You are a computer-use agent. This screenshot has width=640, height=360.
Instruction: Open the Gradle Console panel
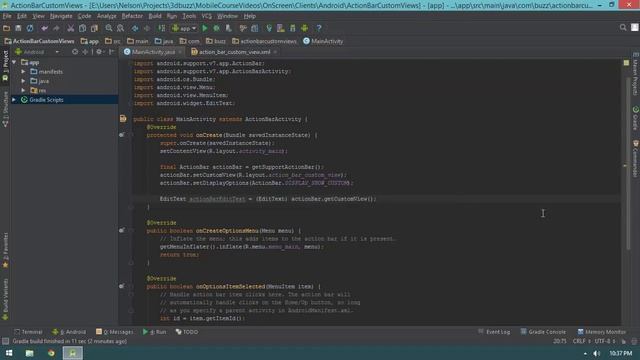[543, 332]
